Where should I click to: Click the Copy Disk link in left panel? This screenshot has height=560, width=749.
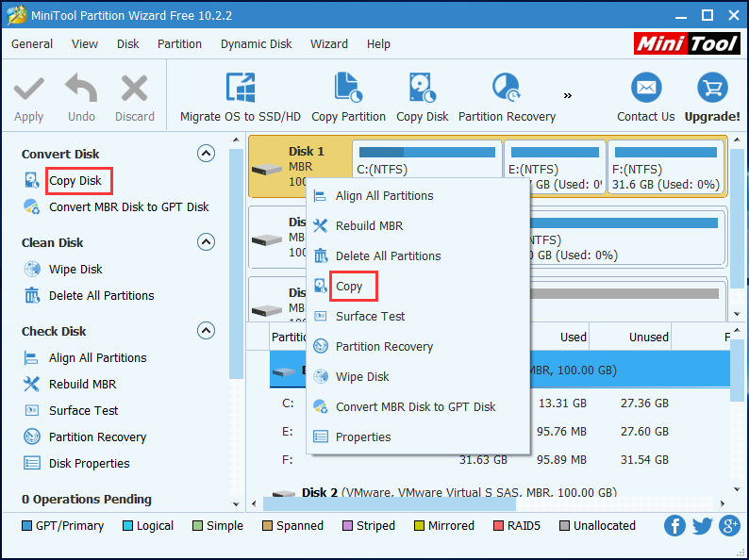pyautogui.click(x=75, y=180)
